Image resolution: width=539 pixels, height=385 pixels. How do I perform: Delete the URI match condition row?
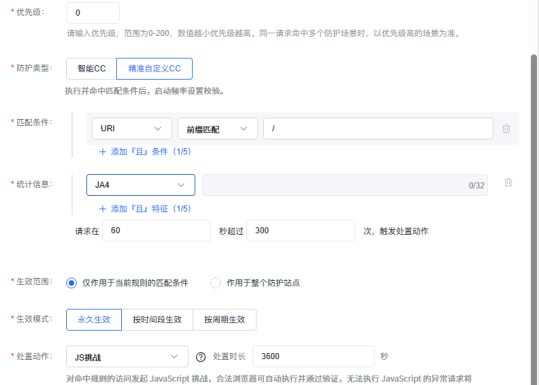pyautogui.click(x=506, y=129)
